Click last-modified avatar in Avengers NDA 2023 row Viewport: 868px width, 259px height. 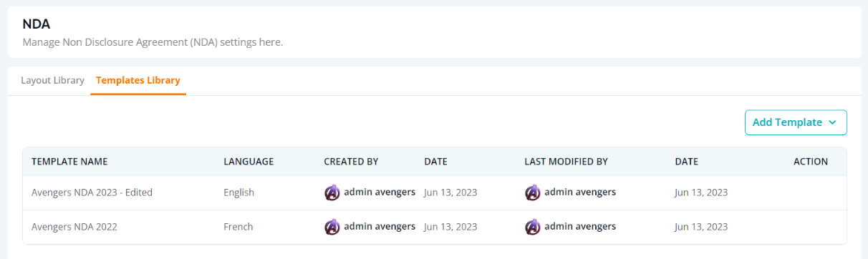point(533,192)
